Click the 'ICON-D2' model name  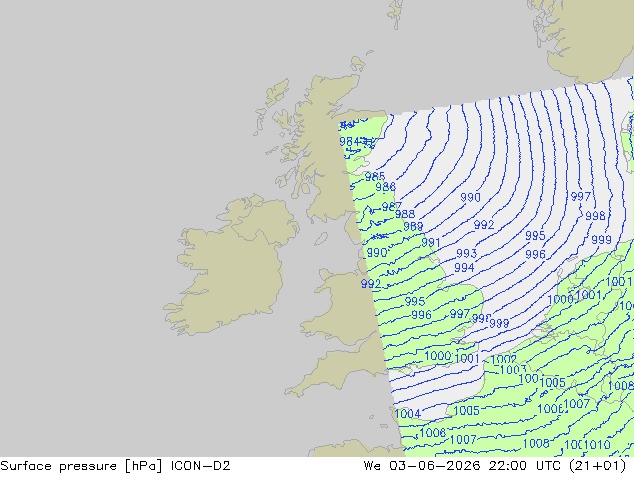(201, 466)
